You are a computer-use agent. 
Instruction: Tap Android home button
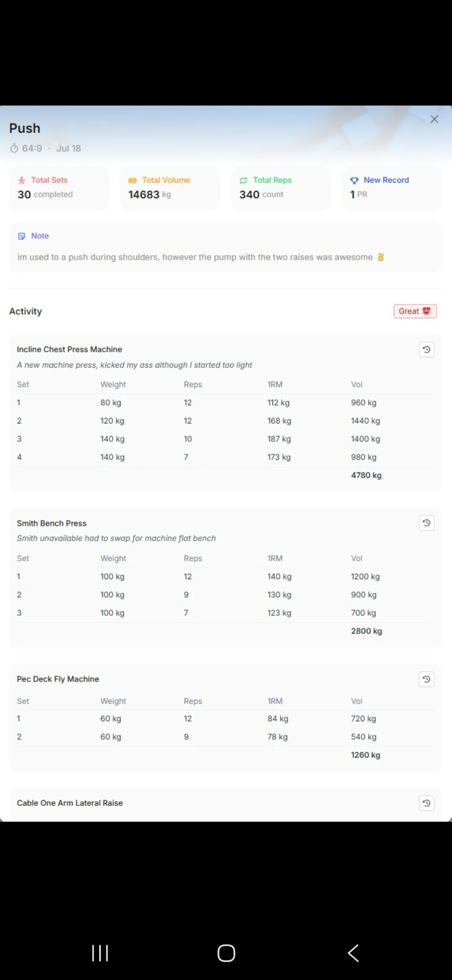point(226,953)
